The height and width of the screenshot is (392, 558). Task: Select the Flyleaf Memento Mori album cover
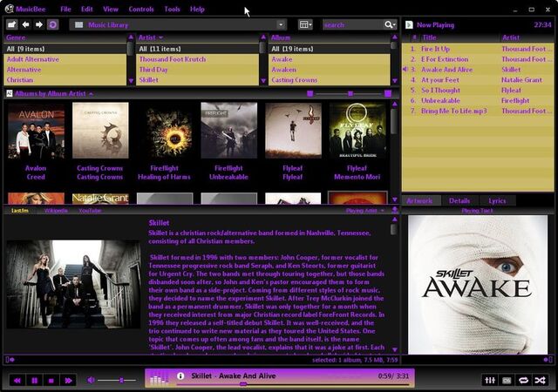pos(357,131)
